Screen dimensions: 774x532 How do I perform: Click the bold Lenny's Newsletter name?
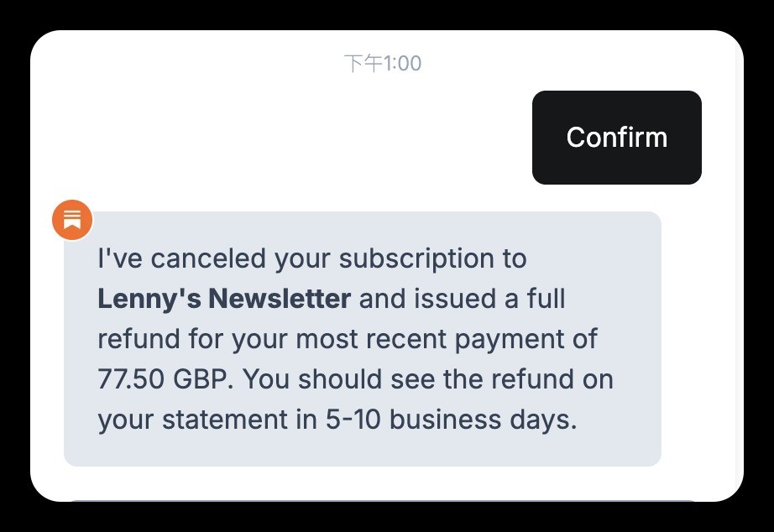tap(224, 299)
